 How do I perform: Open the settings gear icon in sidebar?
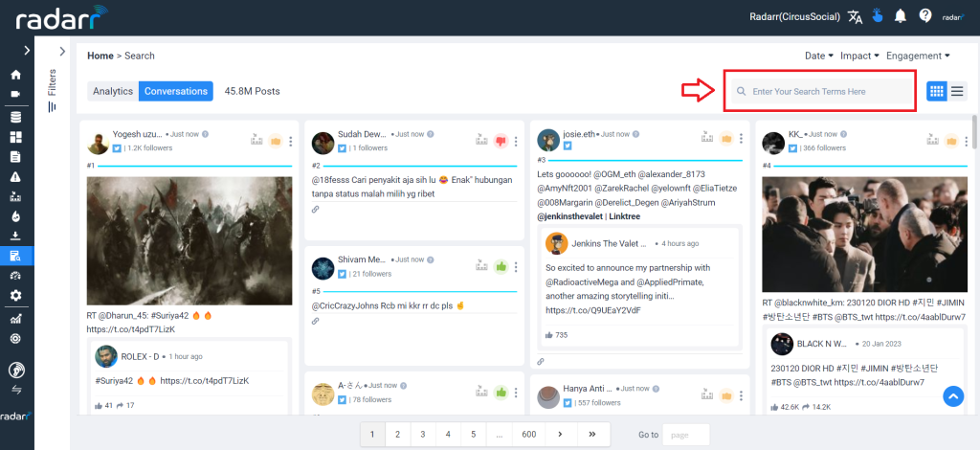[x=15, y=295]
